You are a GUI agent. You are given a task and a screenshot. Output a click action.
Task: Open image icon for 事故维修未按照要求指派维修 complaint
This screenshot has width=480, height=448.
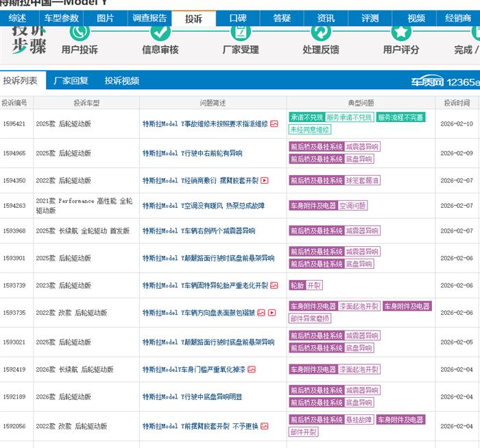(274, 123)
